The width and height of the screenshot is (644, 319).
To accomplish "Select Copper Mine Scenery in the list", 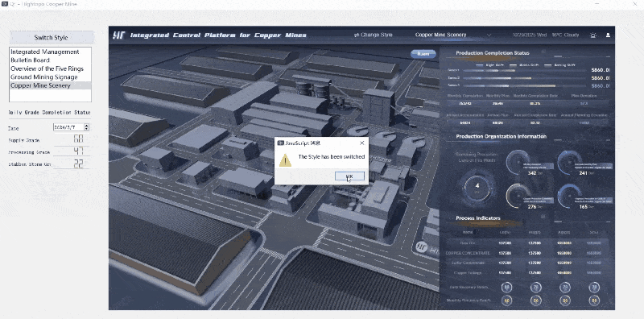I will (50, 85).
